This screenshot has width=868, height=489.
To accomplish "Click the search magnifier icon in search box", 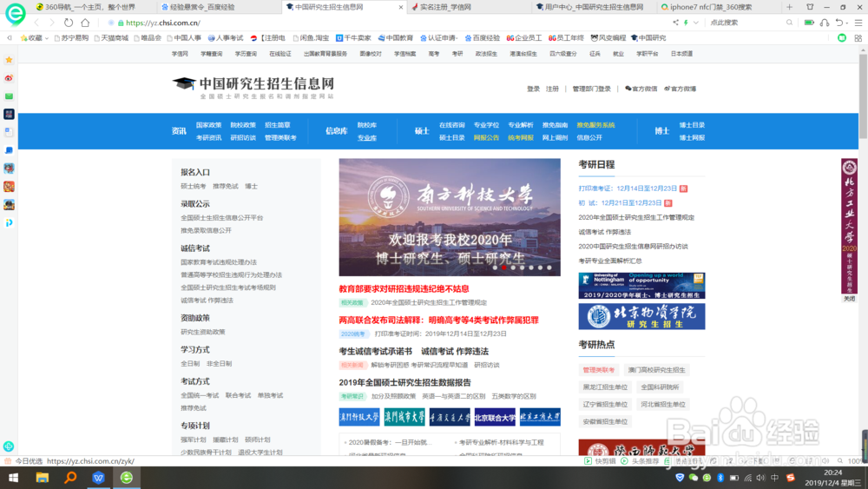I will pyautogui.click(x=789, y=23).
